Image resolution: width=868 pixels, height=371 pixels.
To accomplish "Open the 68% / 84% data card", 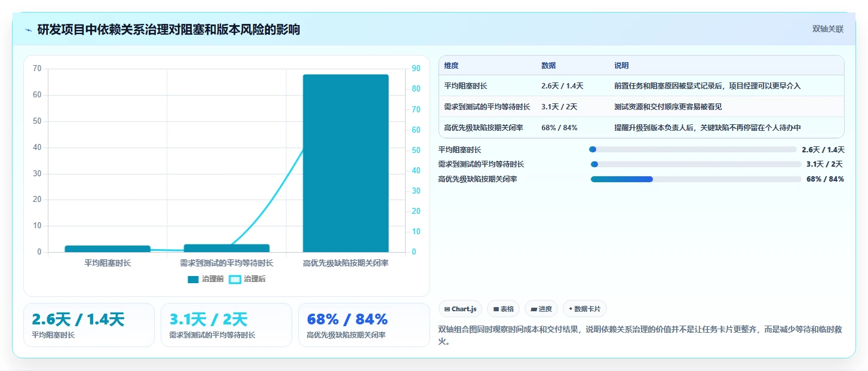I will tap(364, 325).
